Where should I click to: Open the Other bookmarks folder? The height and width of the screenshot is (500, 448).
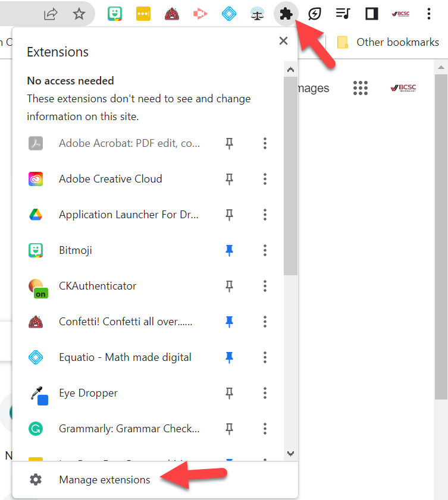point(389,42)
